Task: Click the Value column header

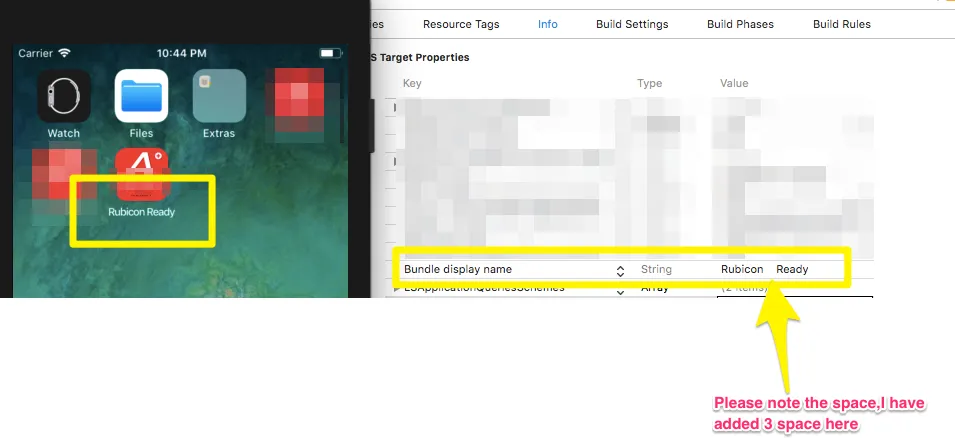Action: click(x=734, y=83)
